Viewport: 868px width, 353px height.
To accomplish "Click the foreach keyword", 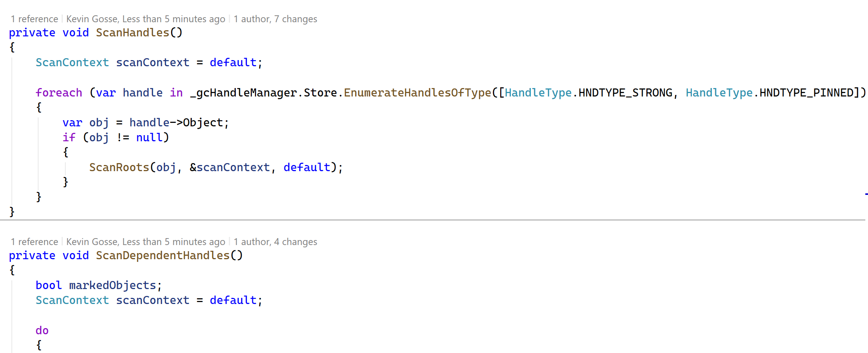I will tap(59, 93).
